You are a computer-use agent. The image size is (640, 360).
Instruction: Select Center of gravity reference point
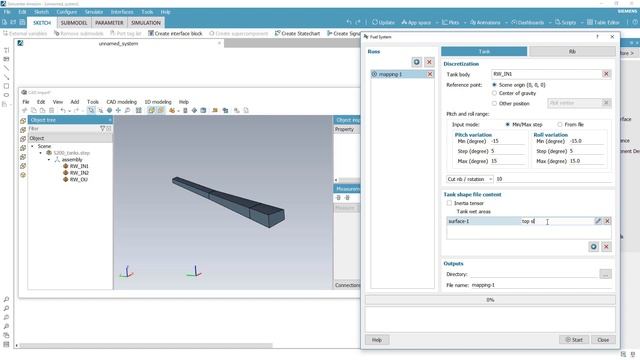tap(494, 93)
